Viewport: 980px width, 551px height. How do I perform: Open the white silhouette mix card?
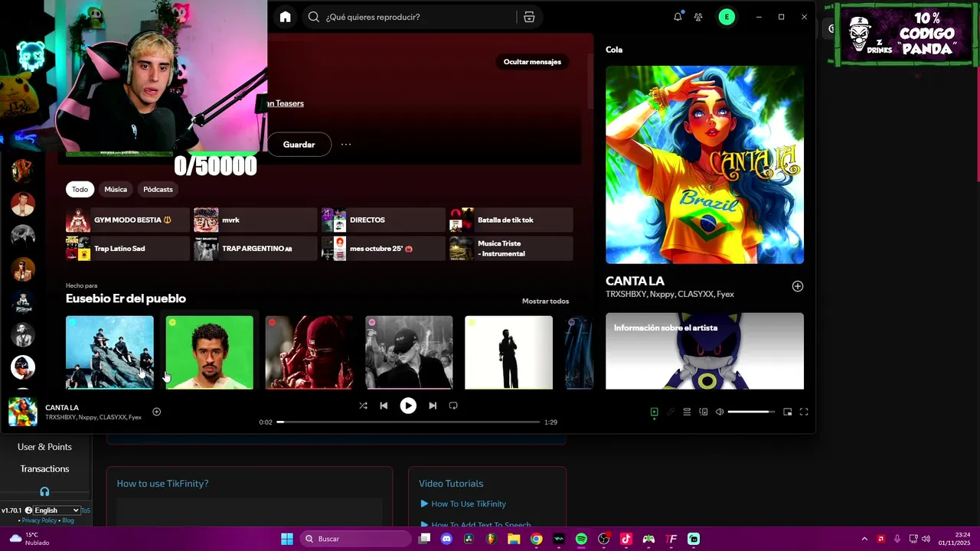[x=508, y=352]
